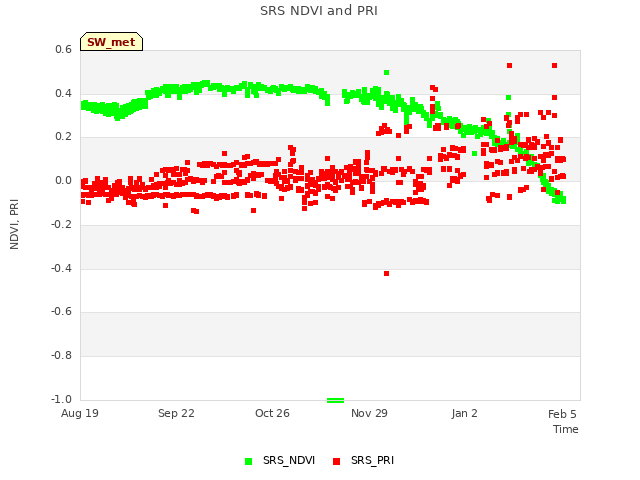Click the -1.0 y-axis tick label
This screenshot has height=480, width=640.
61,399
